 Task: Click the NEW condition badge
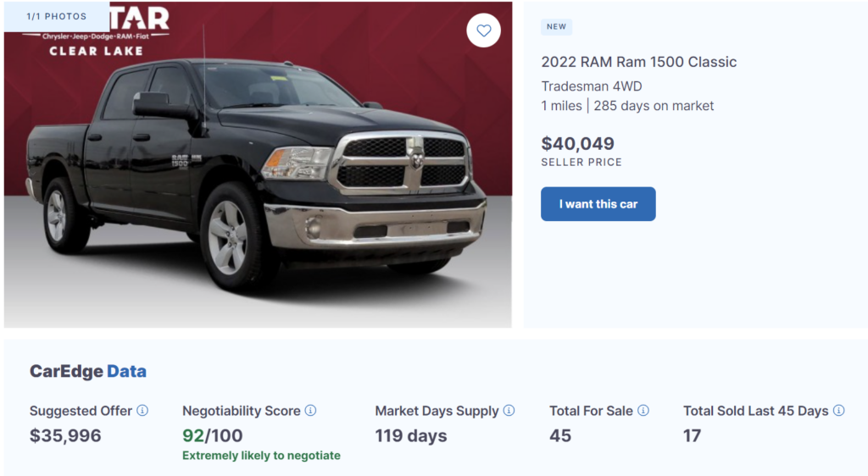[x=556, y=27]
